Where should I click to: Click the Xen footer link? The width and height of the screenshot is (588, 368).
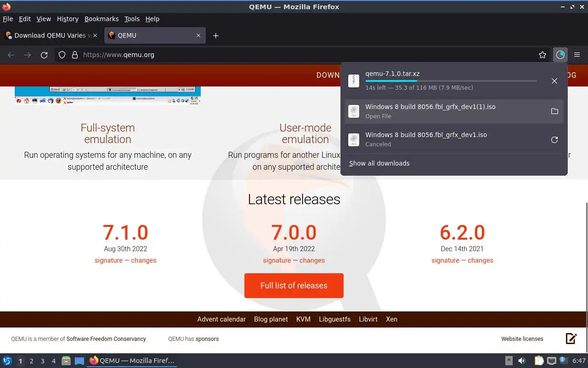click(391, 319)
